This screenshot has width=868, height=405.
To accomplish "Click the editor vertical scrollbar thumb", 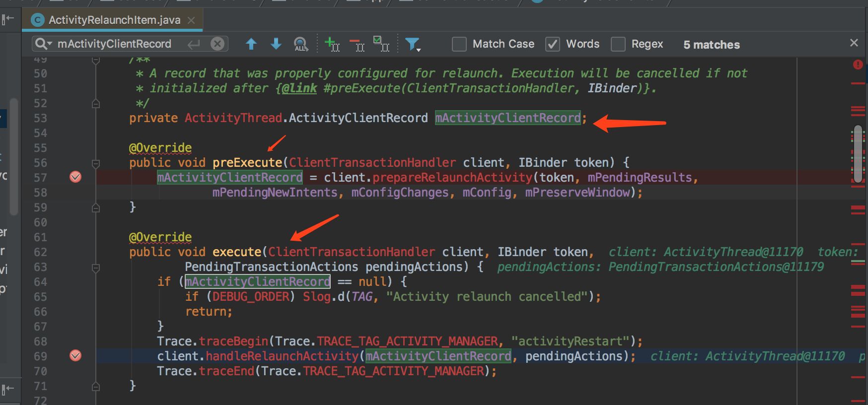I will [858, 154].
